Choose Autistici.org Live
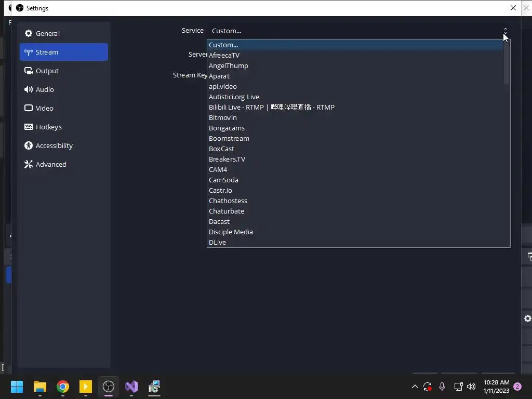This screenshot has height=399, width=532. pos(355,97)
